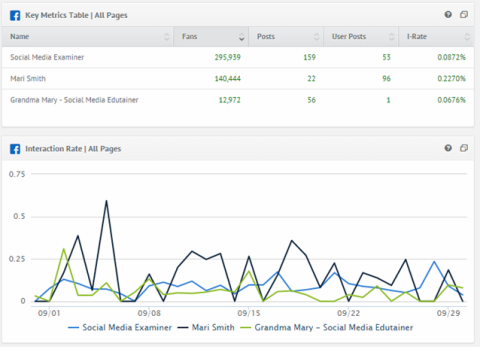Sort table by Name column arrows
This screenshot has width=480, height=361.
tap(167, 37)
